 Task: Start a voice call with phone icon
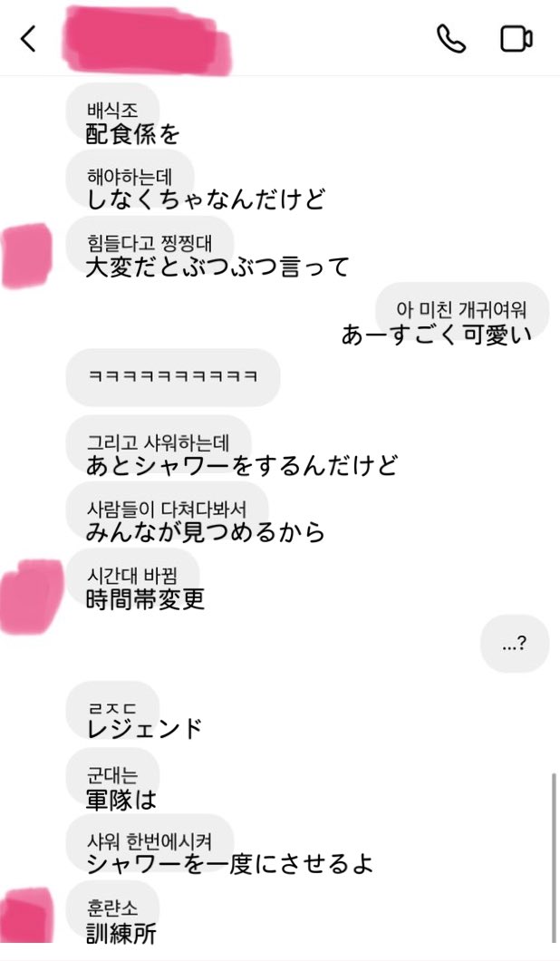(451, 39)
